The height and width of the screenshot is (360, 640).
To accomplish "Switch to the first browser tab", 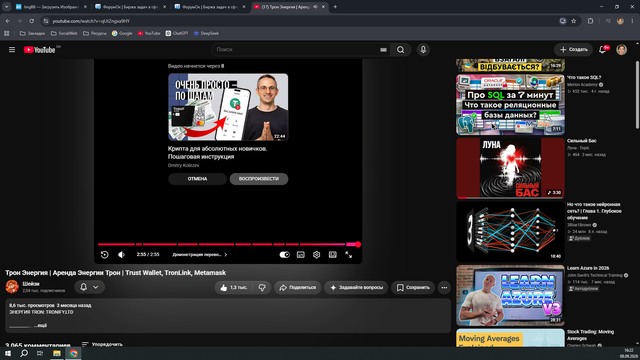I will point(51,7).
